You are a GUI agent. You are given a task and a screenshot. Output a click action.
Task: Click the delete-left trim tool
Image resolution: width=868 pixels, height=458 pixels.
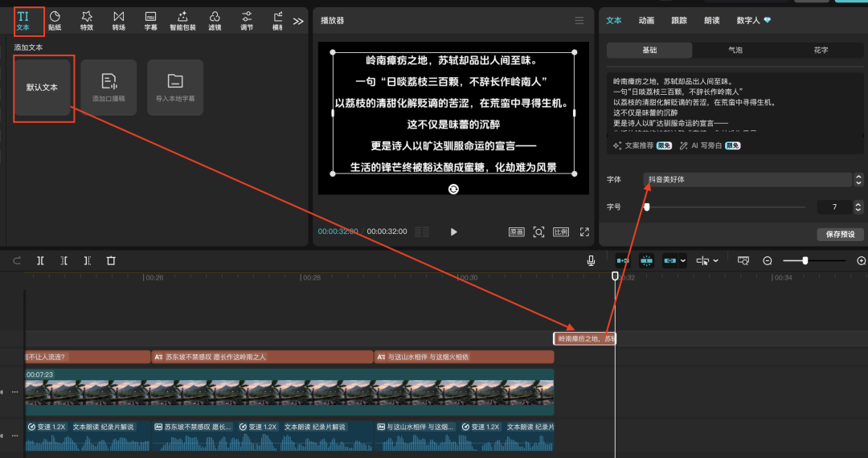64,260
